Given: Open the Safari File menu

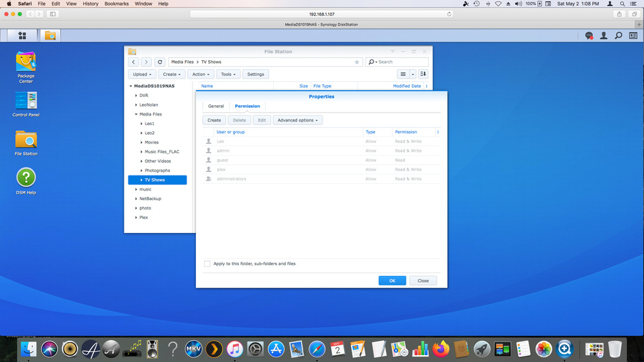Looking at the screenshot, I should tap(42, 3).
